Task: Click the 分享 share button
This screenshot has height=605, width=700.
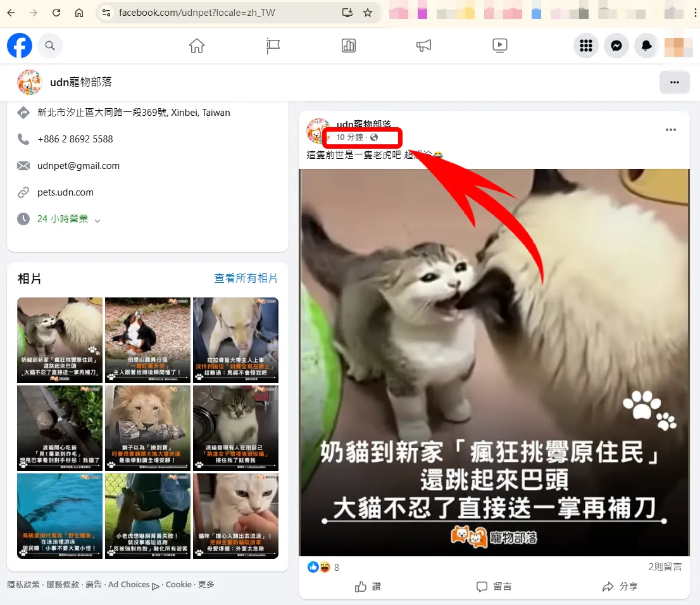Action: point(620,587)
